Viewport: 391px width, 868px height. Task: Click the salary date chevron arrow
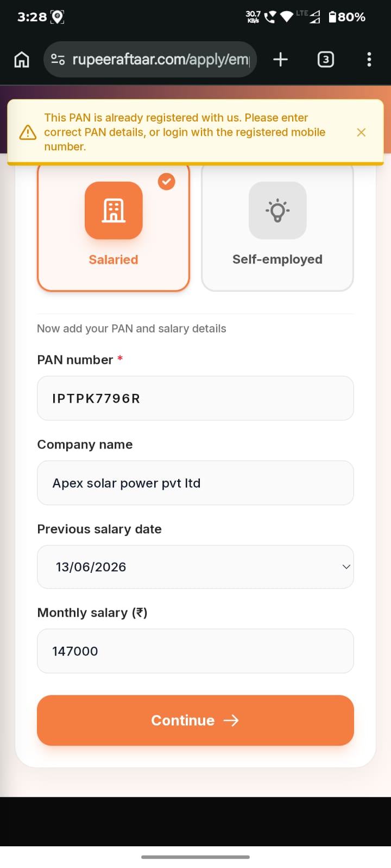[346, 567]
